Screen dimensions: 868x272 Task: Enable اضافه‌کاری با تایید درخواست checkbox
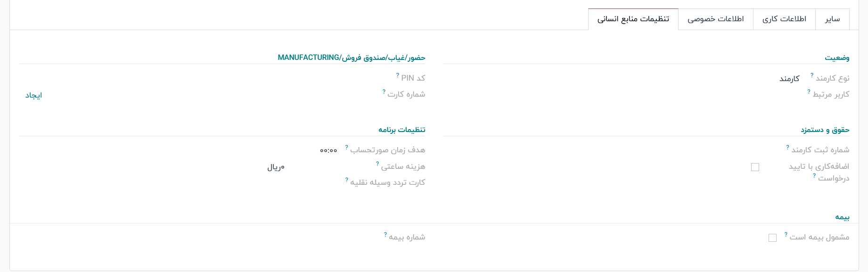point(755,167)
